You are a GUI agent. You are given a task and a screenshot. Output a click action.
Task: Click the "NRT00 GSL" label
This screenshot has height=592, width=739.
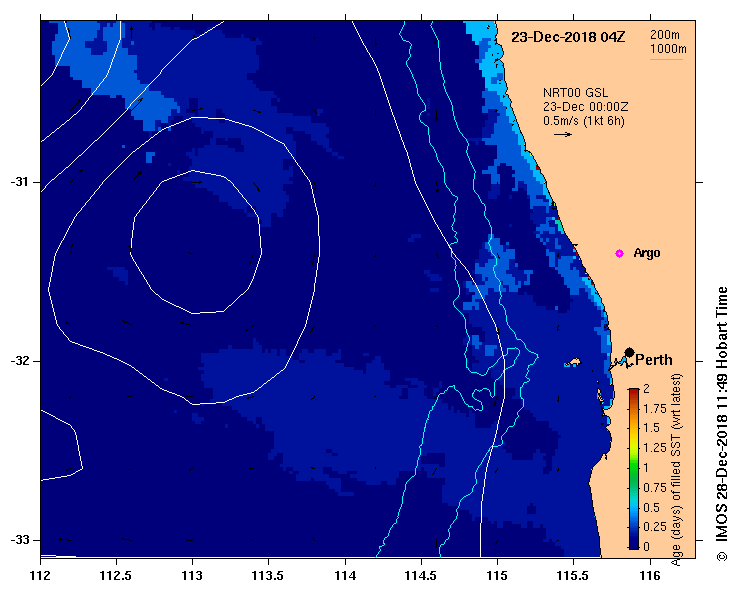(x=575, y=93)
